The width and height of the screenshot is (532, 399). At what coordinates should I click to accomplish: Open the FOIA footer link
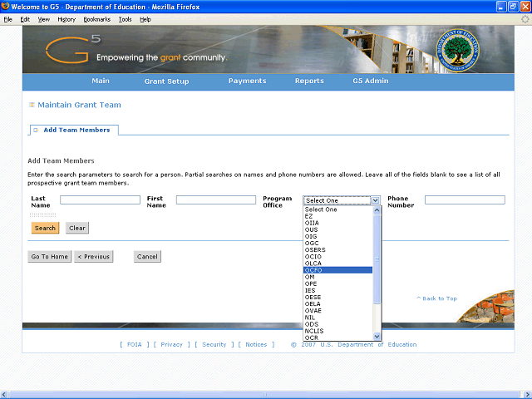(135, 344)
